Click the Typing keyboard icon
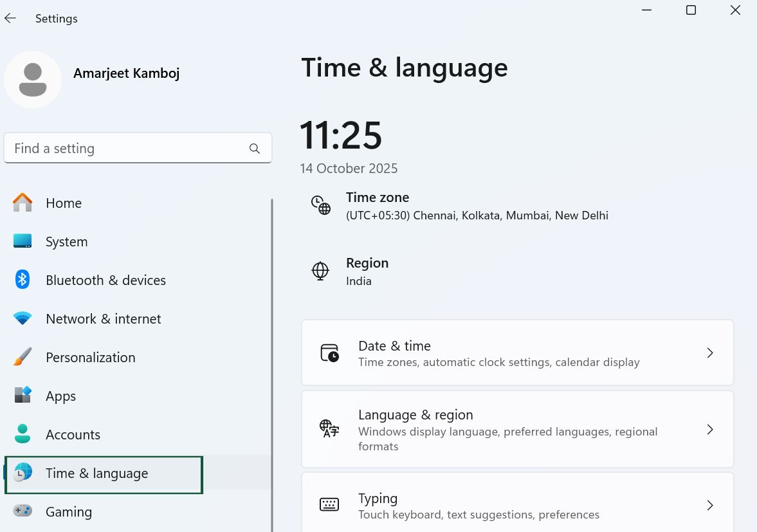The width and height of the screenshot is (757, 532). pyautogui.click(x=329, y=505)
